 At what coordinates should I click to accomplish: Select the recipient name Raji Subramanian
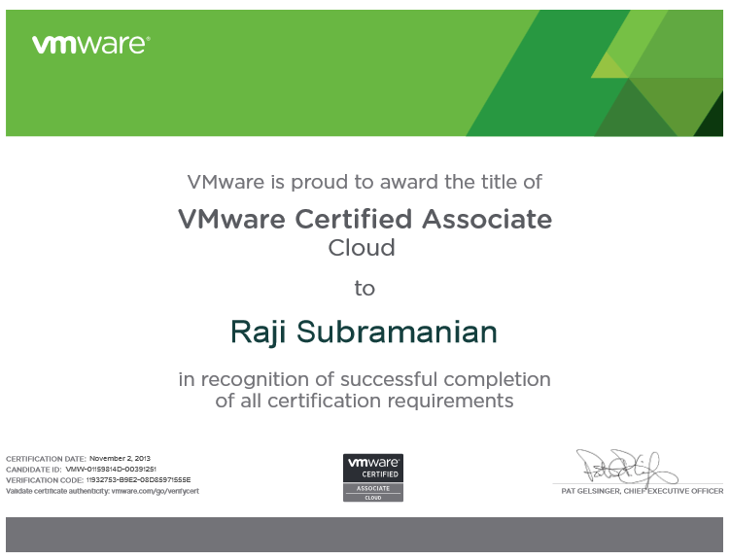point(364,332)
